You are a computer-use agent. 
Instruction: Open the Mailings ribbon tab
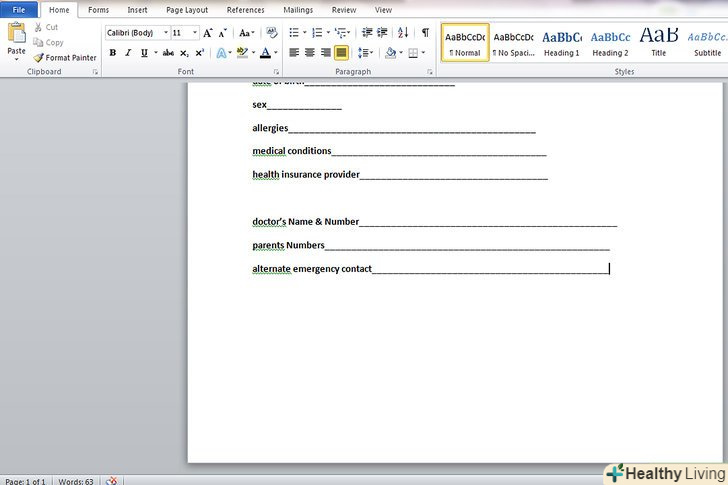[297, 10]
